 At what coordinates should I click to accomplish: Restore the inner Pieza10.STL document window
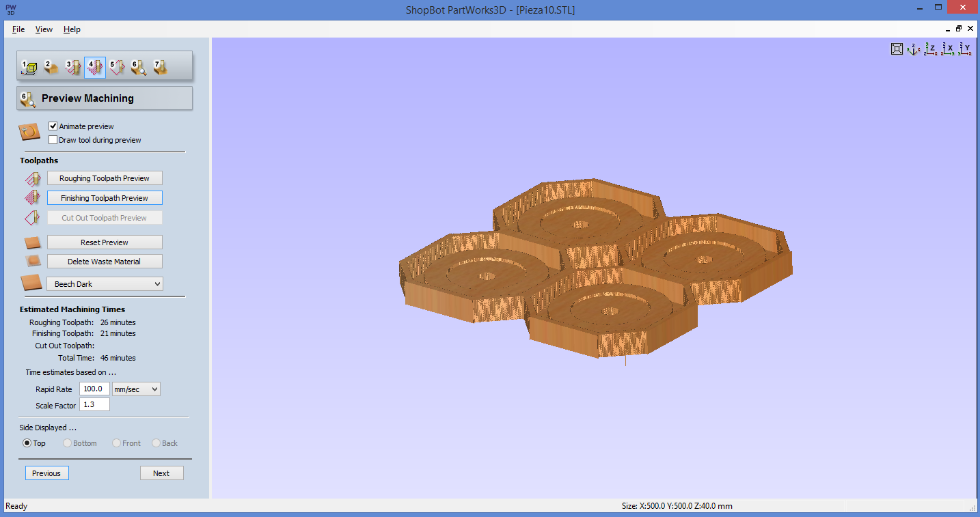pos(959,29)
